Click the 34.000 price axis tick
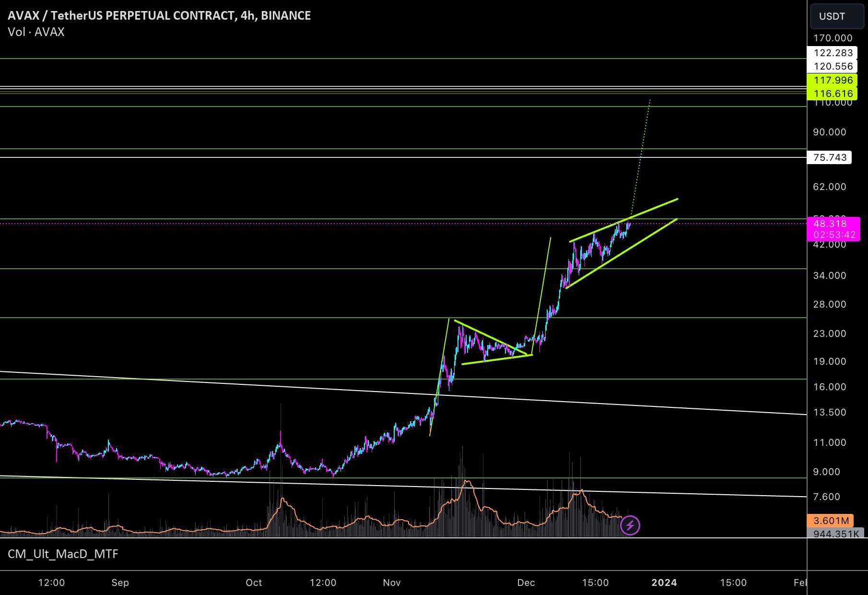The height and width of the screenshot is (595, 868). 830,275
